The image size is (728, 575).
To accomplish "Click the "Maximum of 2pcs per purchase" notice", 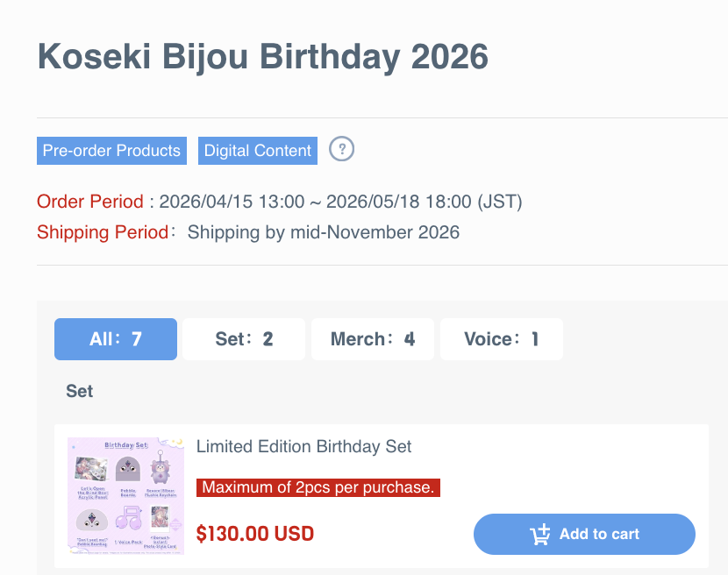I will (x=318, y=487).
